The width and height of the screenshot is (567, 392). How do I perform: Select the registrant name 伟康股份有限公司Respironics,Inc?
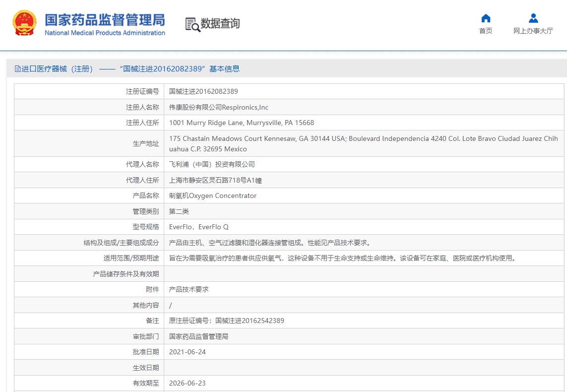(x=218, y=107)
